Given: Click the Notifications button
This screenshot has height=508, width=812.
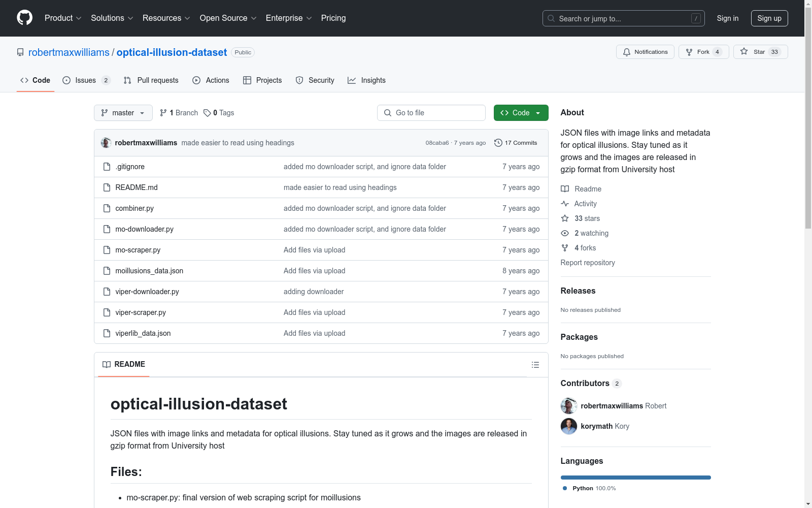Looking at the screenshot, I should 645,52.
